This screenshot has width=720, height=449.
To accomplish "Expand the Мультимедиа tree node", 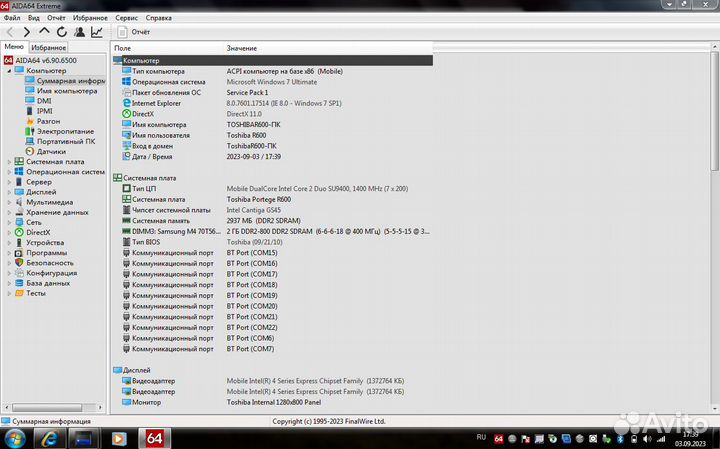I will click(x=9, y=202).
